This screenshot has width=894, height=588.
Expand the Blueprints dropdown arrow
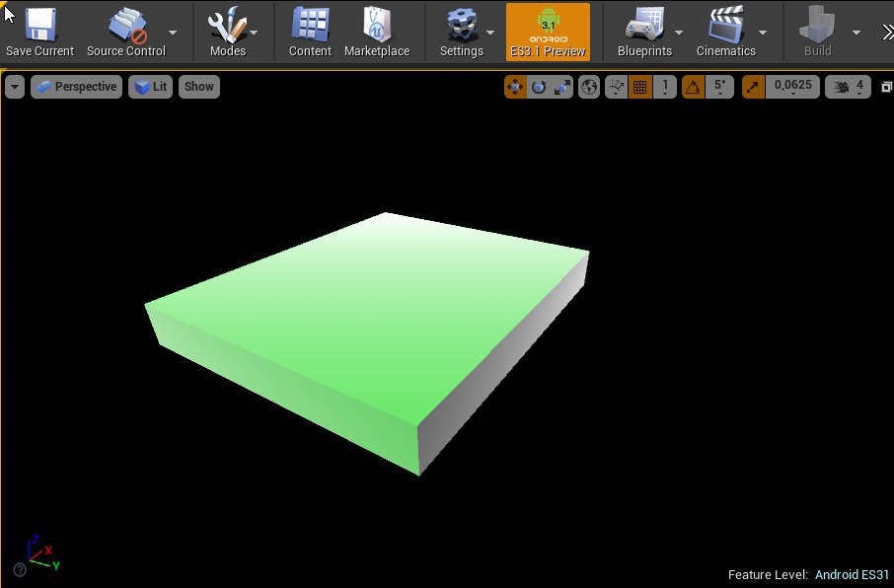(679, 33)
